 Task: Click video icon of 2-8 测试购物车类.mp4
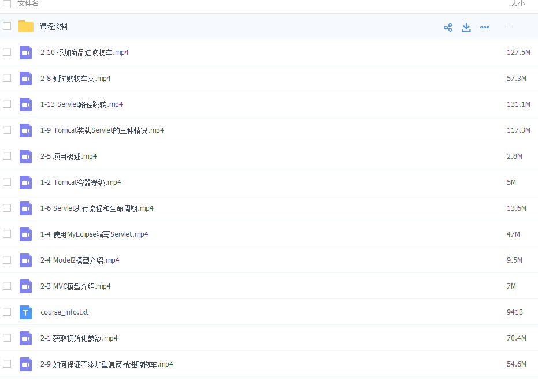click(26, 79)
